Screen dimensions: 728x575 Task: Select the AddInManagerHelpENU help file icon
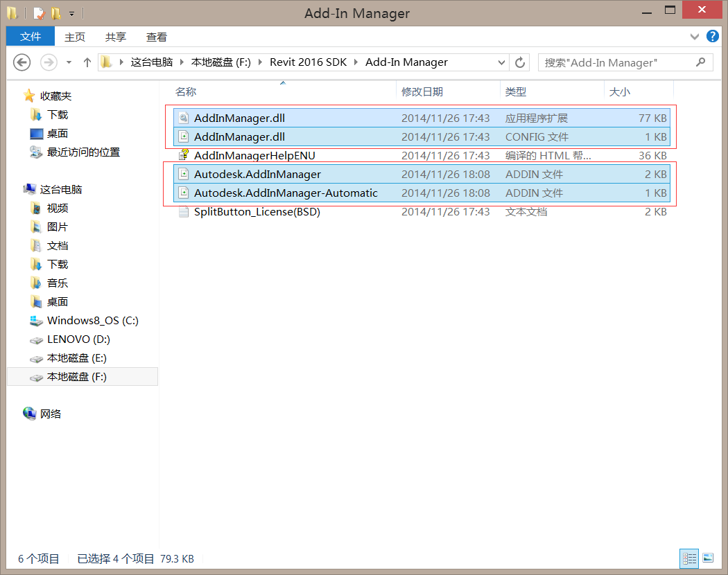coord(184,155)
